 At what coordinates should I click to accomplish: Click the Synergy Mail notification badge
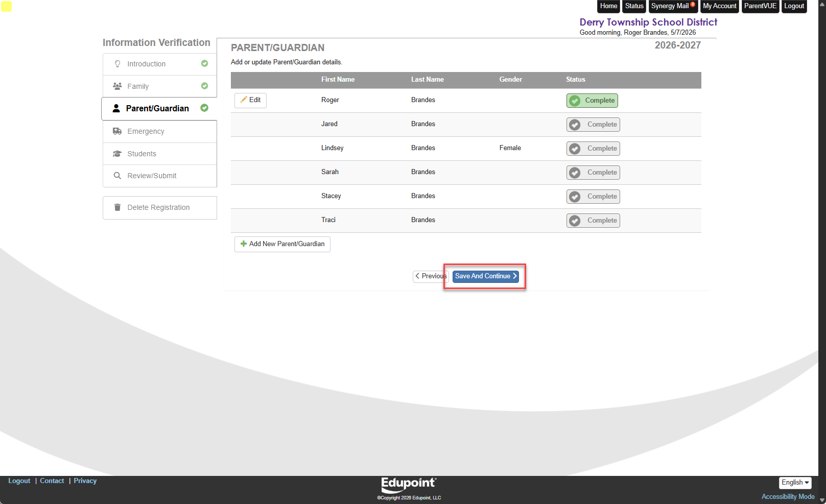tap(693, 4)
